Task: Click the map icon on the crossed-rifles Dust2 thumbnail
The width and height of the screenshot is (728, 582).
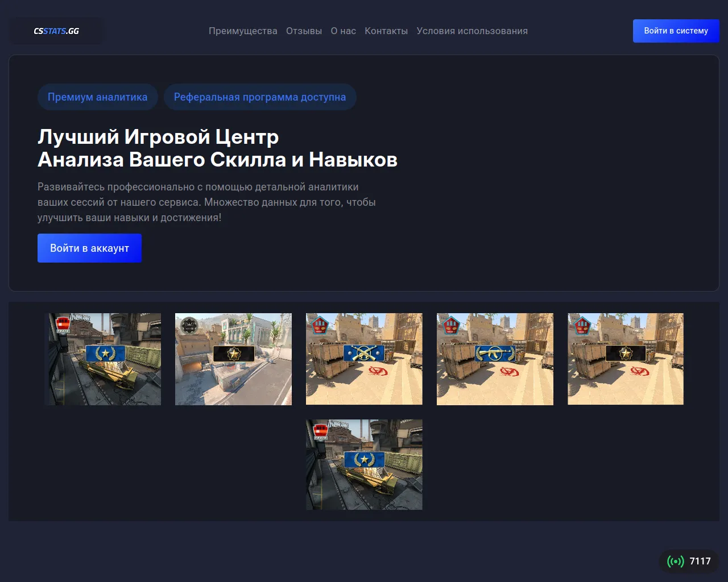Action: point(320,325)
